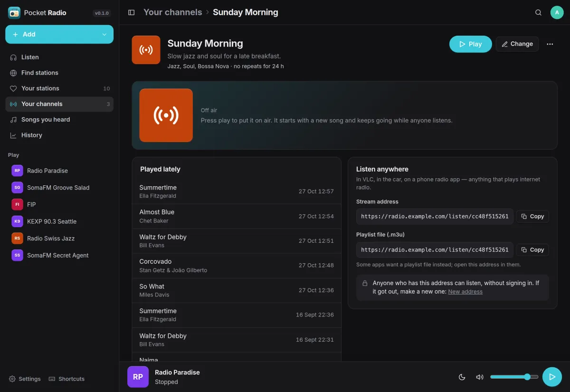
Task: Open Settings at the sidebar bottom
Action: pos(25,379)
